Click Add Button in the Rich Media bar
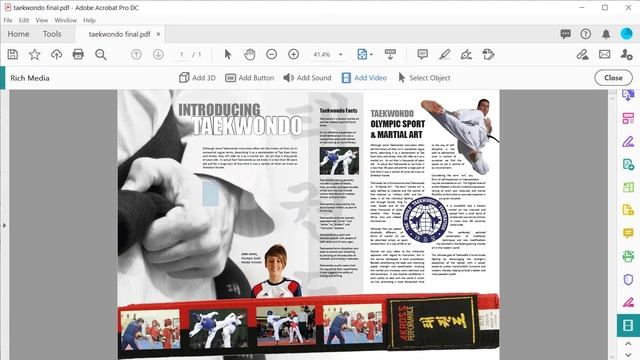640x360 pixels. [x=249, y=78]
